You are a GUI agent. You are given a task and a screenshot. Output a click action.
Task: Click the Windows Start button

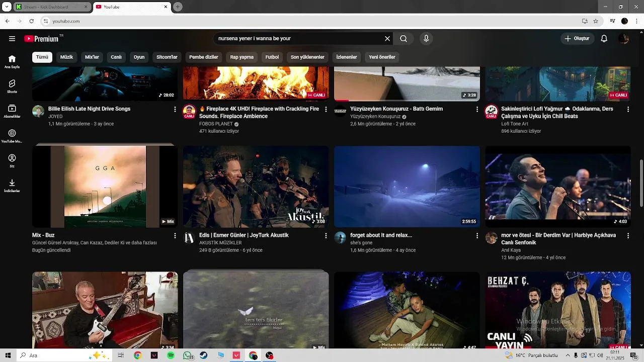pyautogui.click(x=8, y=355)
